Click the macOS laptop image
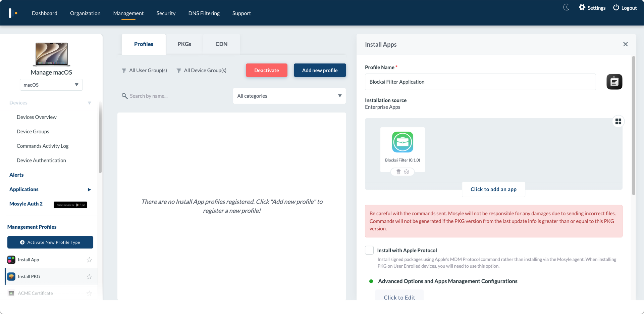The height and width of the screenshot is (314, 644). tap(52, 54)
